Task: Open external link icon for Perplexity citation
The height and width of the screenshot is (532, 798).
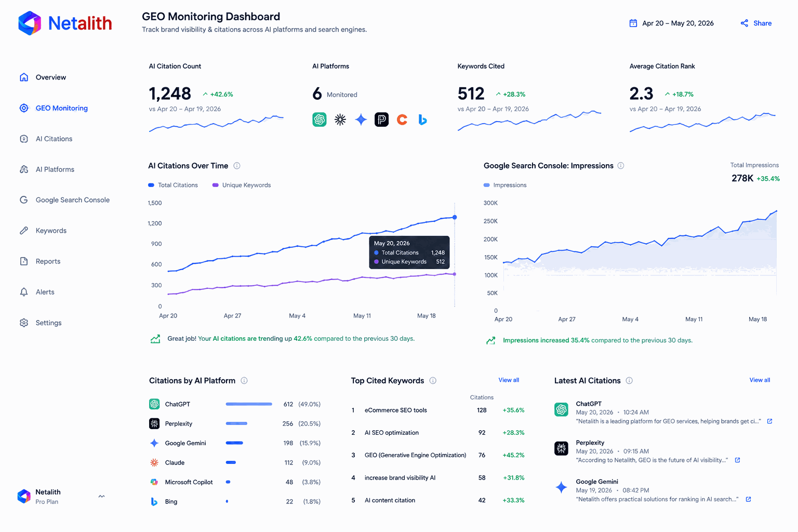Action: [x=737, y=460]
